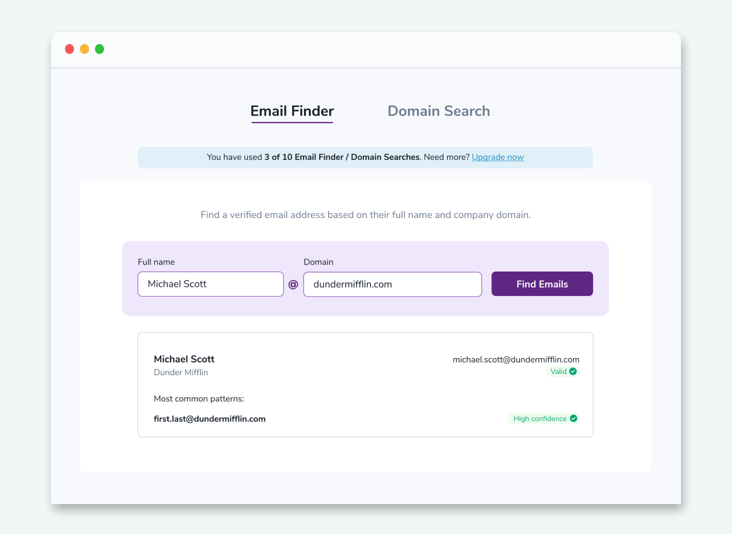The image size is (732, 534).
Task: Click the bold Michael Scott result name
Action: click(184, 359)
